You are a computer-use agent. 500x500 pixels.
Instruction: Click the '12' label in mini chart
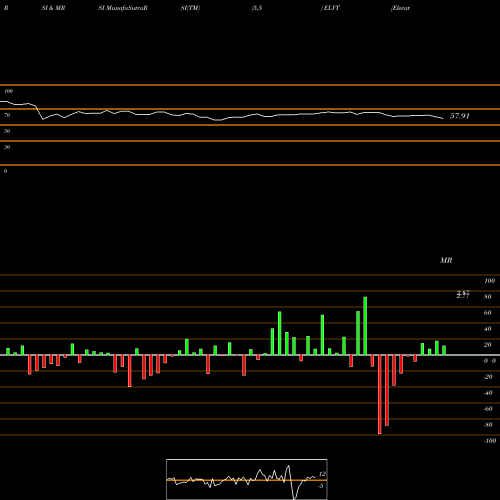coord(322,474)
